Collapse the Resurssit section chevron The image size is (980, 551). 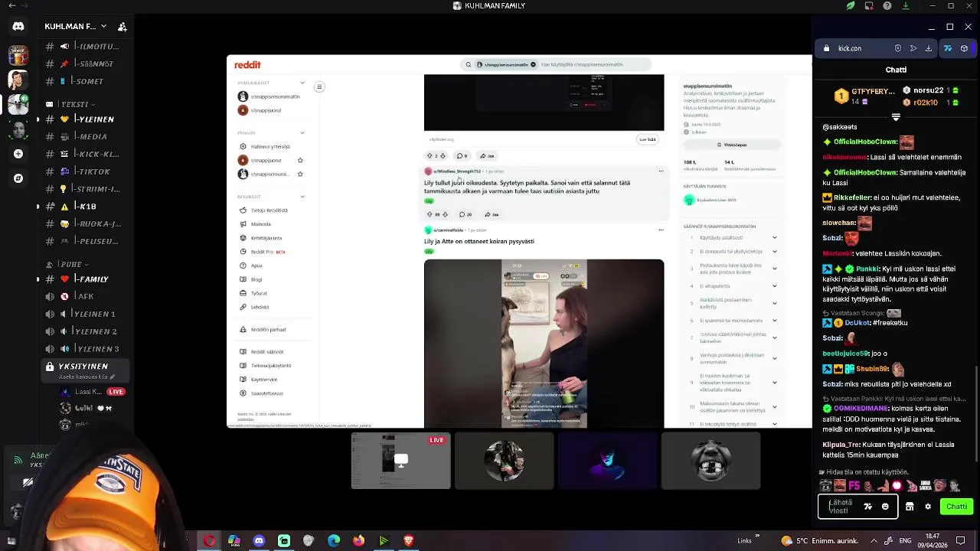pos(302,197)
